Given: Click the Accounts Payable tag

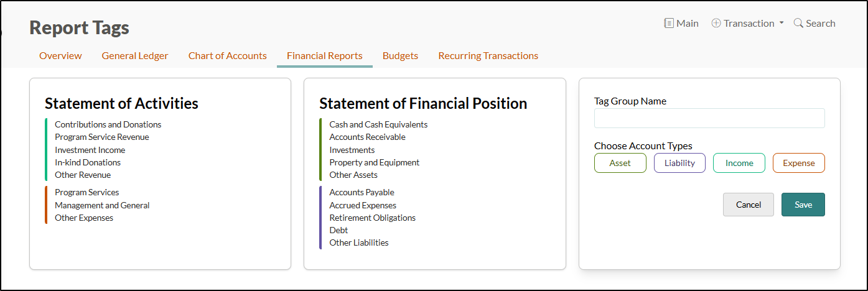Looking at the screenshot, I should (x=362, y=193).
